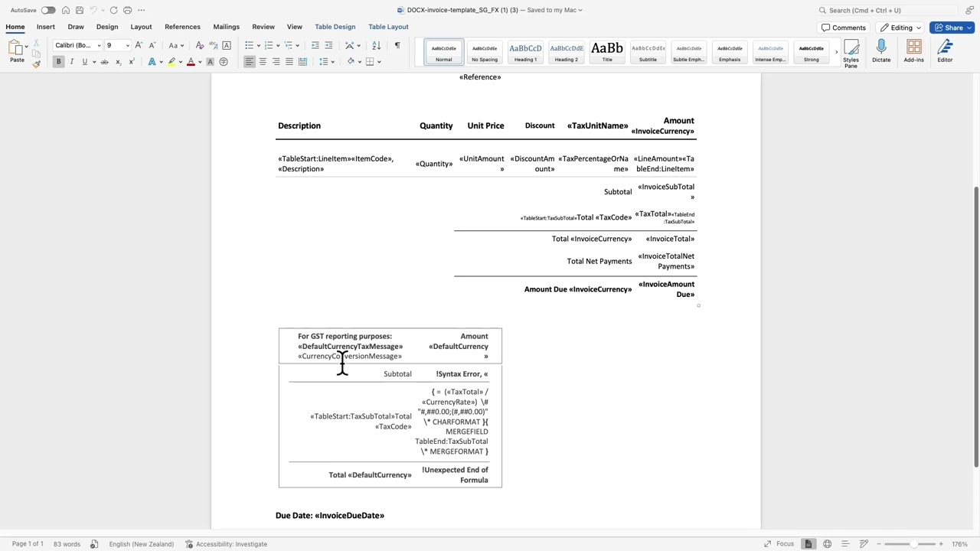
Task: Start Dictate with microphone icon
Action: click(x=881, y=51)
